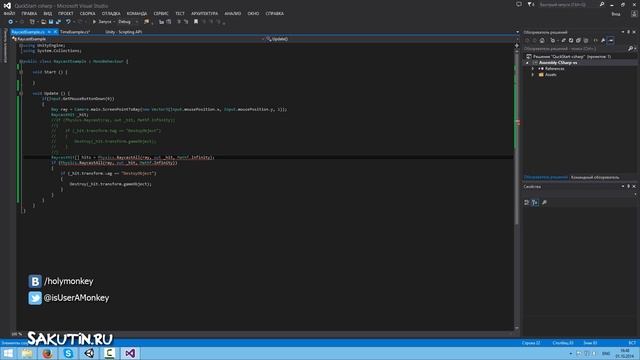The width and height of the screenshot is (640, 360).
Task: Click the navigate backward toolbar icon
Action: tap(10, 22)
